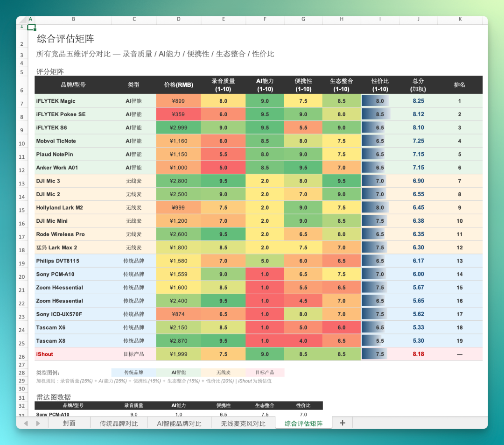
Task: Select row 13 header
Action: 22,183
